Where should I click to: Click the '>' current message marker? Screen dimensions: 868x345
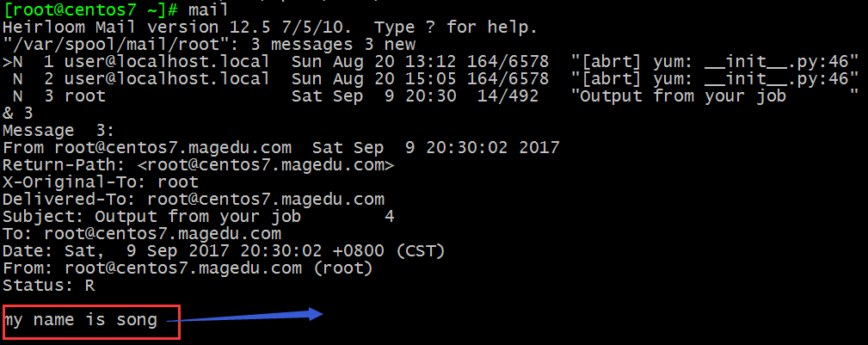coord(7,62)
